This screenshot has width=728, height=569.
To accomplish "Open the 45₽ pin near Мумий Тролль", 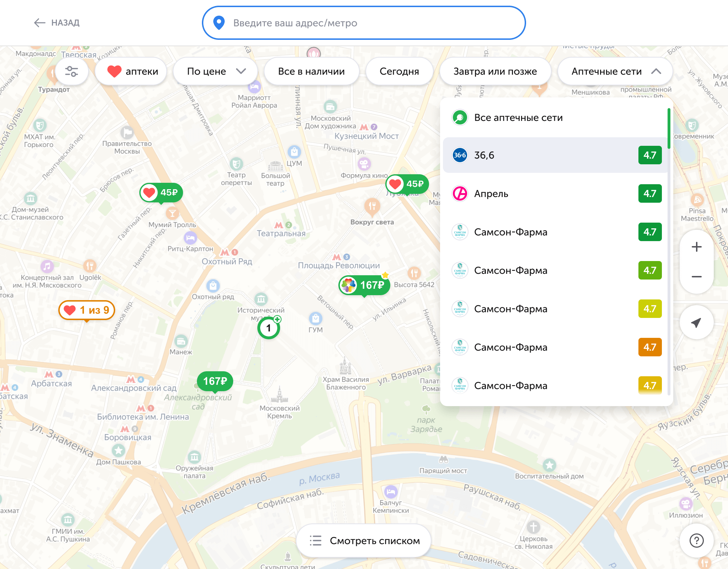I will click(x=161, y=193).
